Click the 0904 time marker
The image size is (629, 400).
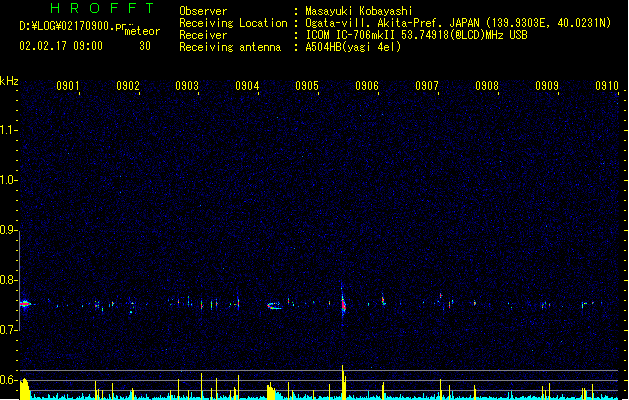pos(247,86)
